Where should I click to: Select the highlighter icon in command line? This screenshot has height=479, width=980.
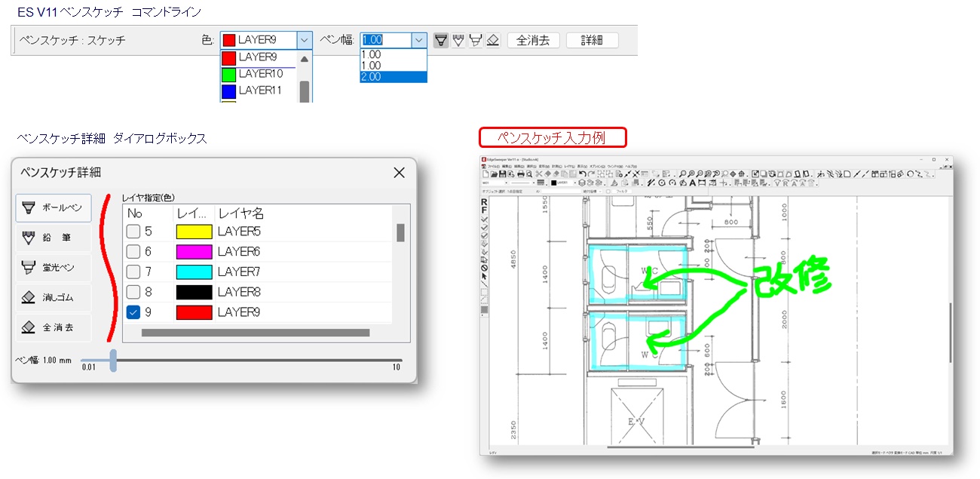tap(476, 40)
